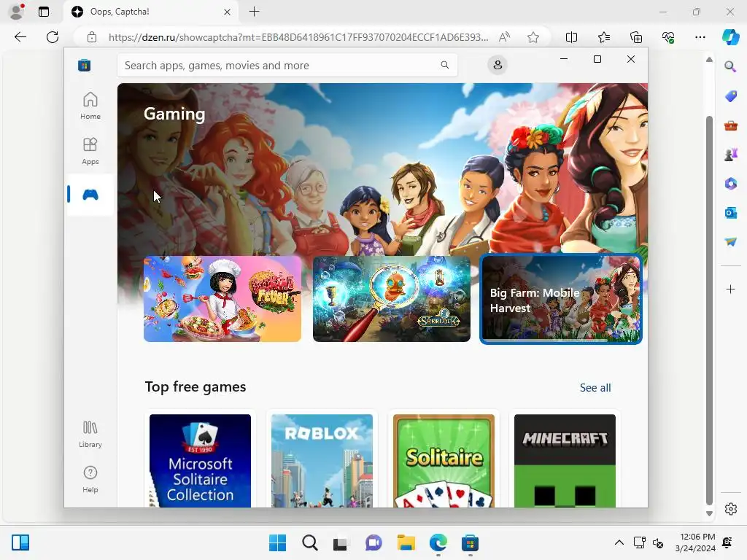
Task: Open Big Farm: Mobile Harvest banner tile
Action: (561, 299)
